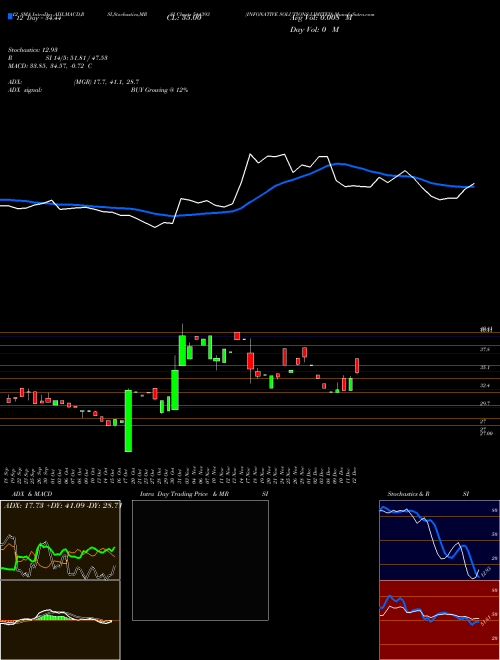The width and height of the screenshot is (500, 660).
Task: Click the "CL: 35.00" closing price text
Action: click(x=184, y=19)
